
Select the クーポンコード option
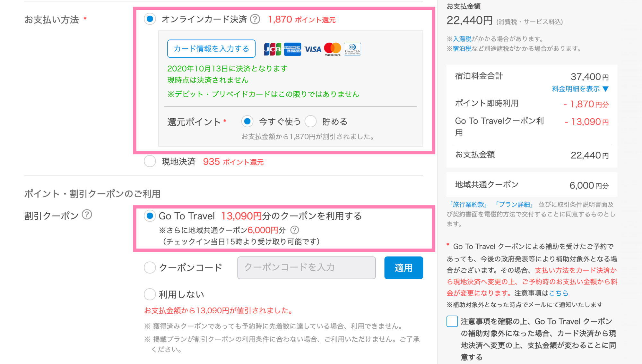150,267
